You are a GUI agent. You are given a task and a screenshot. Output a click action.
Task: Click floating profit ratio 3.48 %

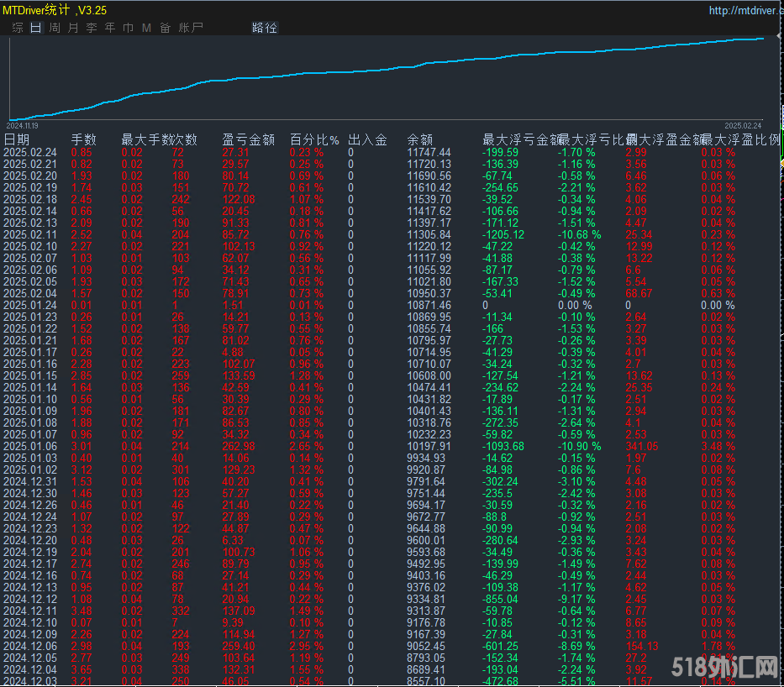point(718,446)
